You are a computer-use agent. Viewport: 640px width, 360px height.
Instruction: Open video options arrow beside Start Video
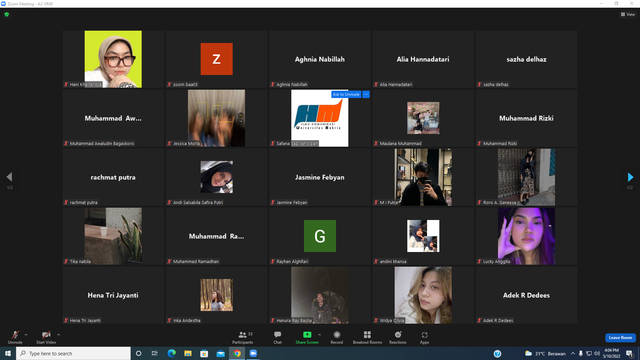pyautogui.click(x=58, y=335)
